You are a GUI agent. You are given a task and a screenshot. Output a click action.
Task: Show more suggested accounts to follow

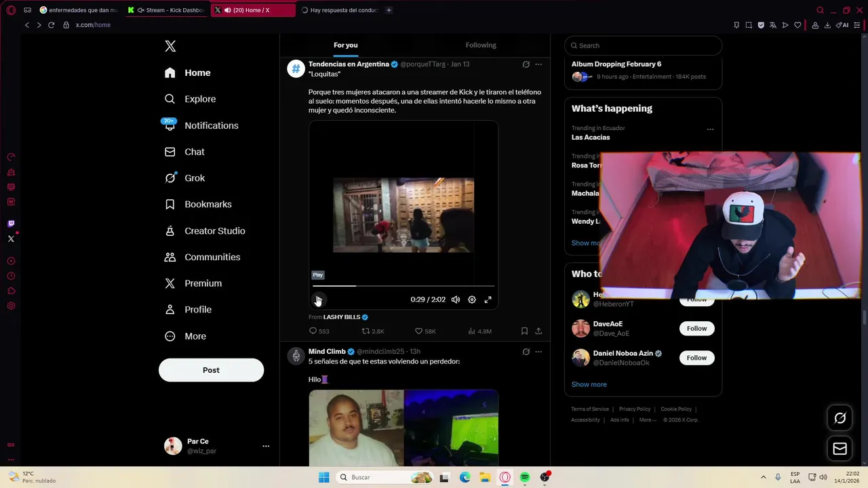[x=589, y=384]
